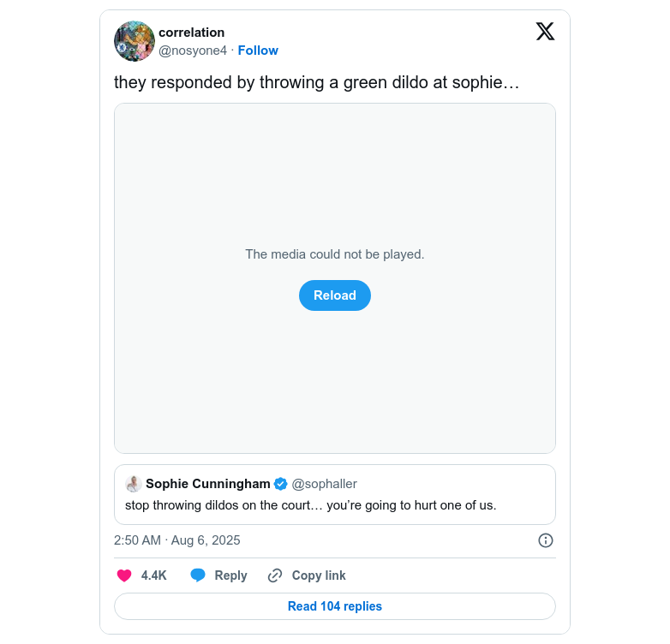Click the Reply text label
Viewport: 670px width, 644px height.
230,575
